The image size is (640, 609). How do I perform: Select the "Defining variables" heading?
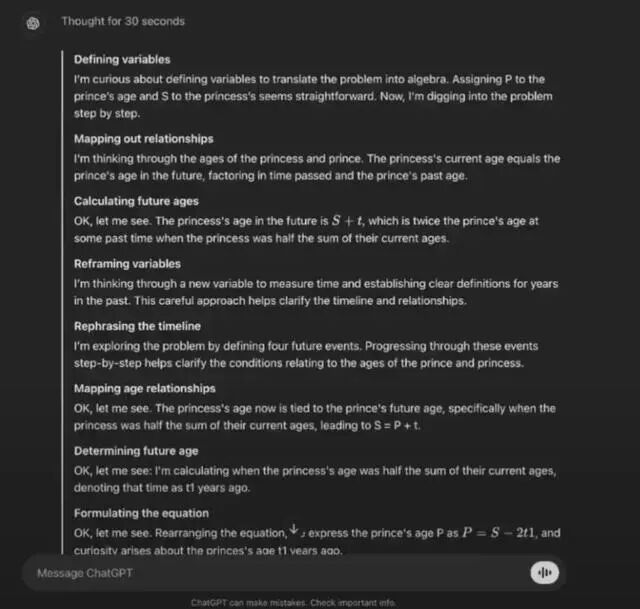tap(122, 60)
